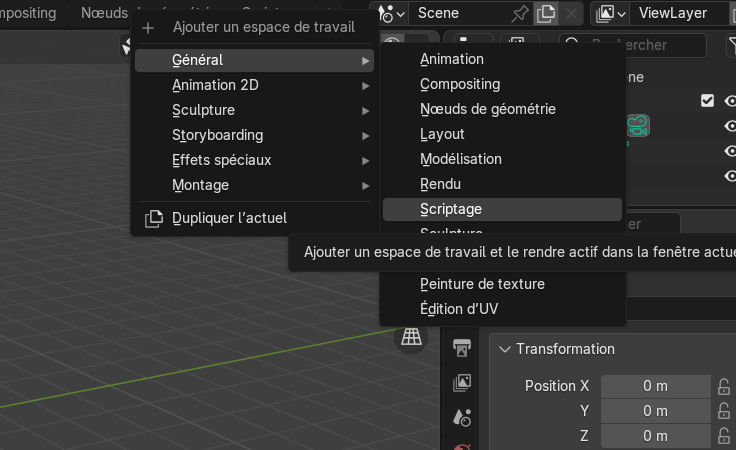Click the Scene browse icon
736x450 pixels.
tap(391, 13)
